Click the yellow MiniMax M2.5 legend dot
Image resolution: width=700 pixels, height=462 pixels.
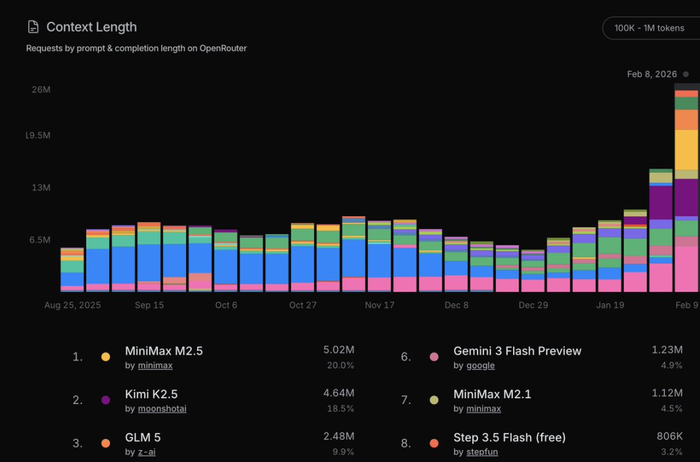(x=106, y=357)
